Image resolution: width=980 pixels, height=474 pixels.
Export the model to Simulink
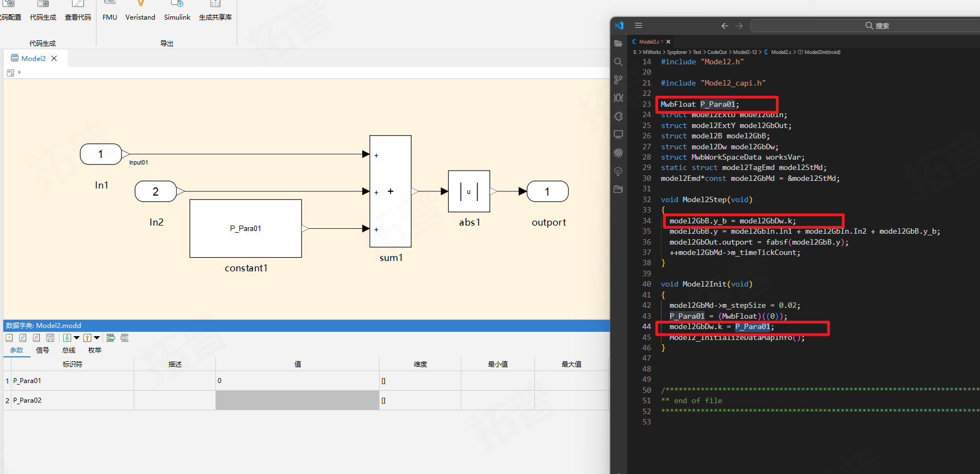tap(177, 11)
